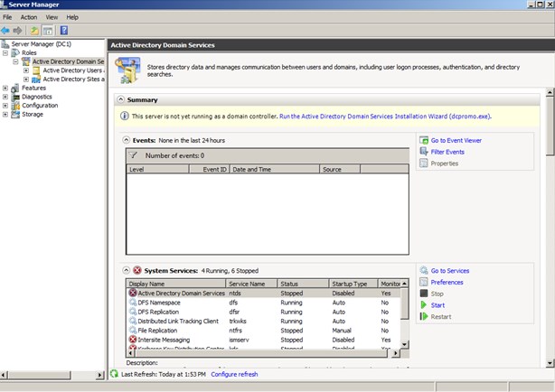The image size is (555, 392).
Task: Click the Go to Event Viewer icon
Action: coord(424,140)
